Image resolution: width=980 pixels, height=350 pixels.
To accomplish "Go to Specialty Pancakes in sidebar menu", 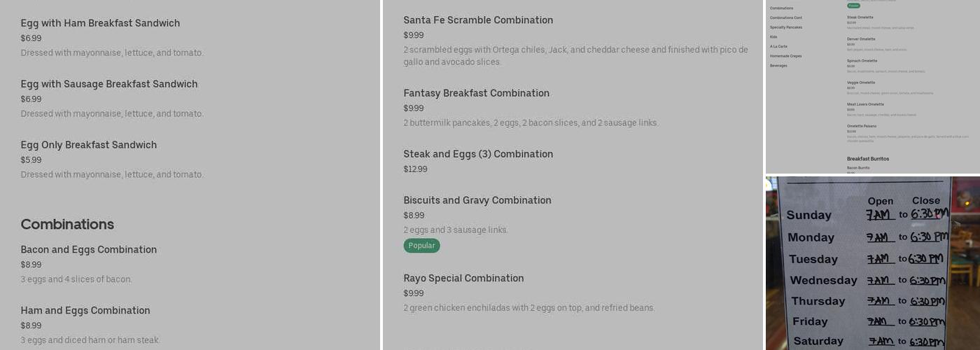I will pyautogui.click(x=786, y=27).
